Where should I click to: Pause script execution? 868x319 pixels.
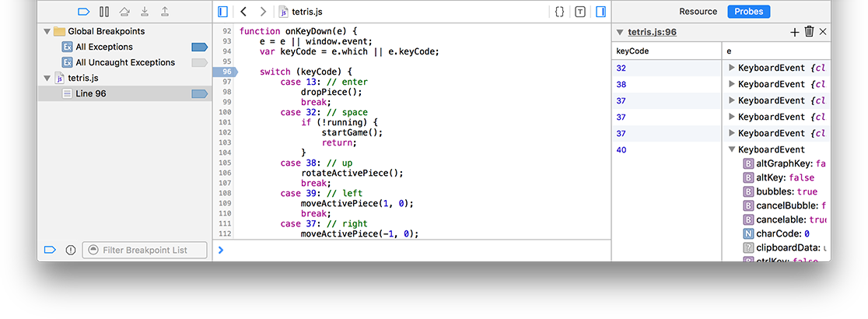(104, 12)
